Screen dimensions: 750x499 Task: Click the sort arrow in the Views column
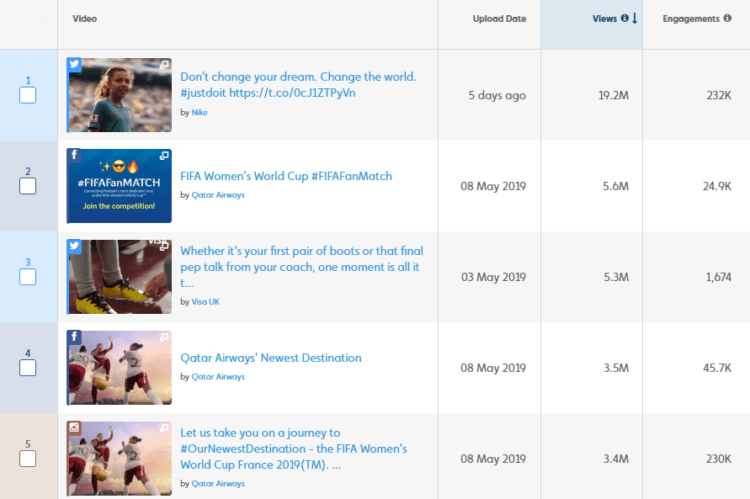[635, 18]
